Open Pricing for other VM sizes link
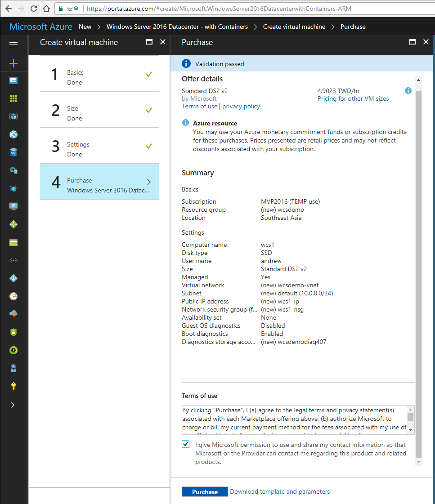Screen dimensions: 435x504 coord(353,99)
